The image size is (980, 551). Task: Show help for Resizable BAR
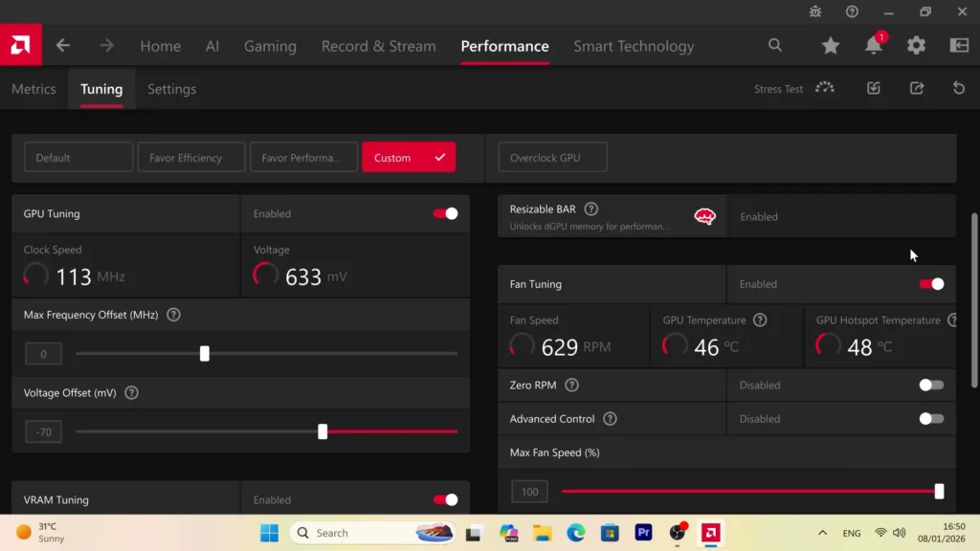[590, 209]
